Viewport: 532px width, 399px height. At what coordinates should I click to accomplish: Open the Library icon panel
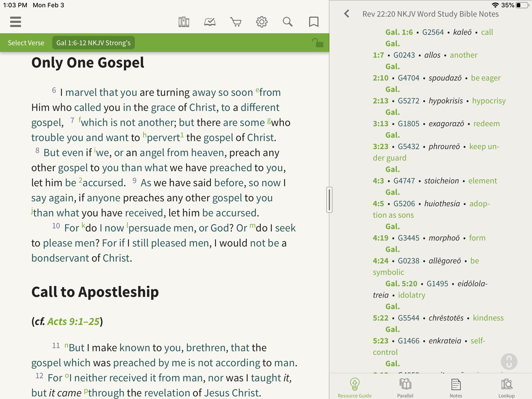tap(183, 21)
